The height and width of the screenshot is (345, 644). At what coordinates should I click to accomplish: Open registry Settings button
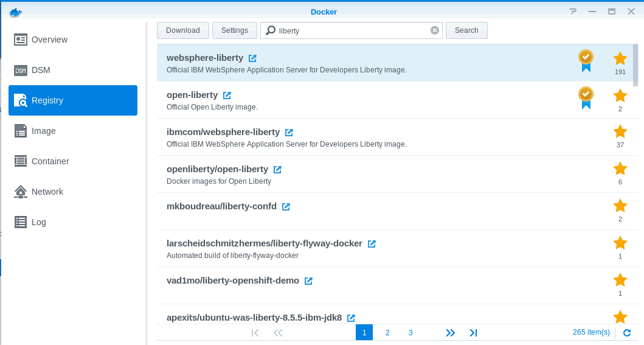point(234,30)
